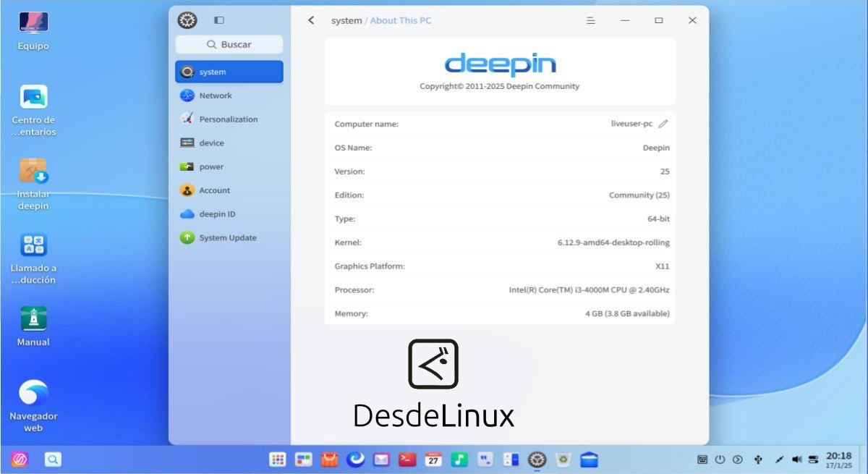Viewport: 868px width, 474px height.
Task: Edit the computer name with the pencil icon
Action: 664,123
